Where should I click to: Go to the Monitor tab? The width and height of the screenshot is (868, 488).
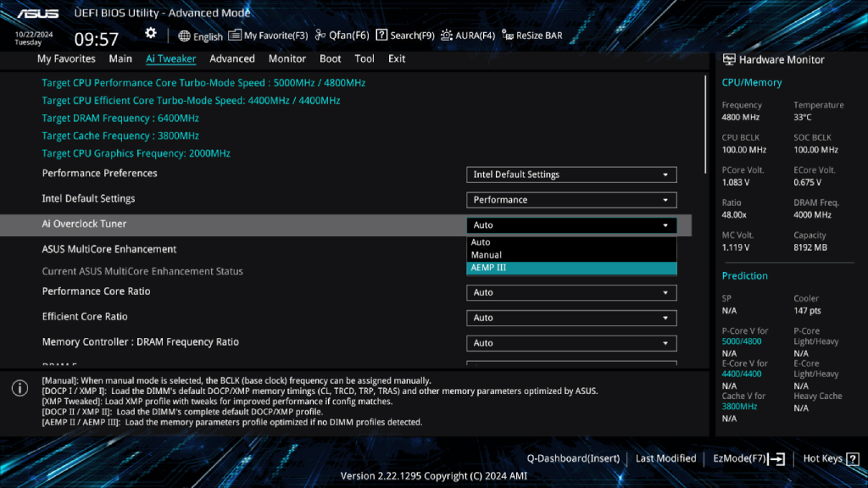287,58
